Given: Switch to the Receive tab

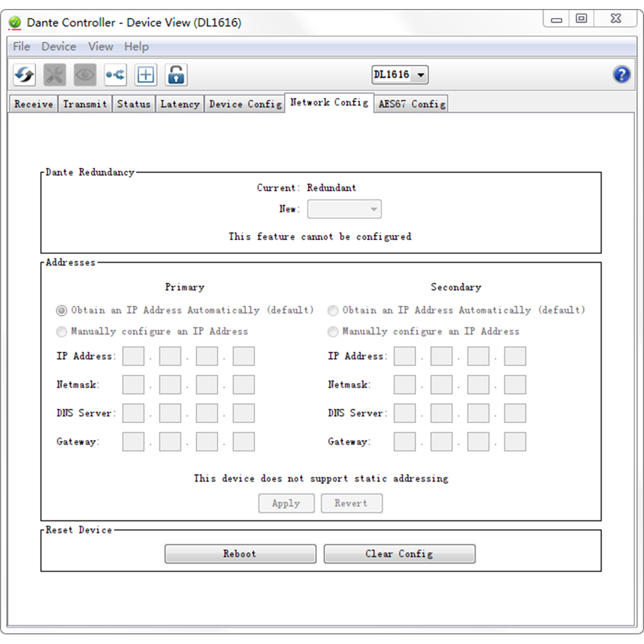Looking at the screenshot, I should coord(33,104).
